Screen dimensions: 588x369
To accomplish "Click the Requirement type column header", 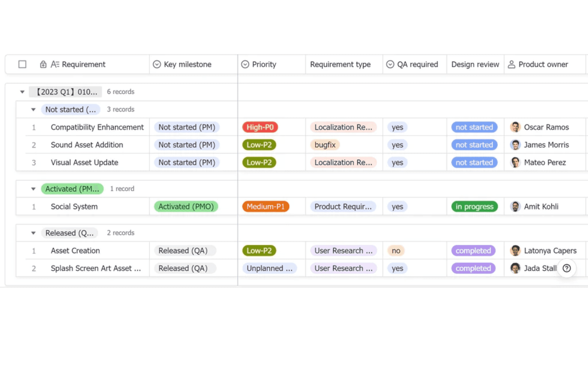I will 340,64.
